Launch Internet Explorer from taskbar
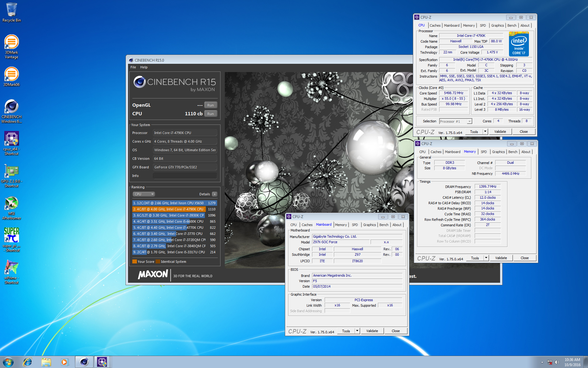This screenshot has width=588, height=368. coord(28,362)
